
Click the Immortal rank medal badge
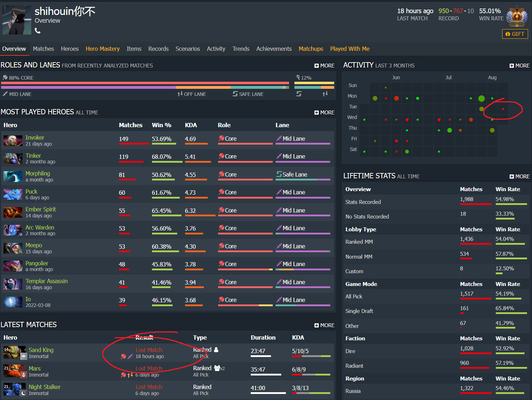517,17
